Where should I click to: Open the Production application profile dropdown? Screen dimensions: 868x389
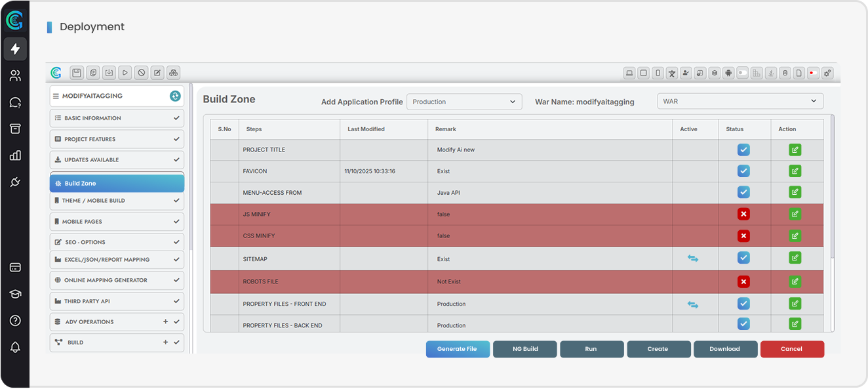tap(464, 102)
